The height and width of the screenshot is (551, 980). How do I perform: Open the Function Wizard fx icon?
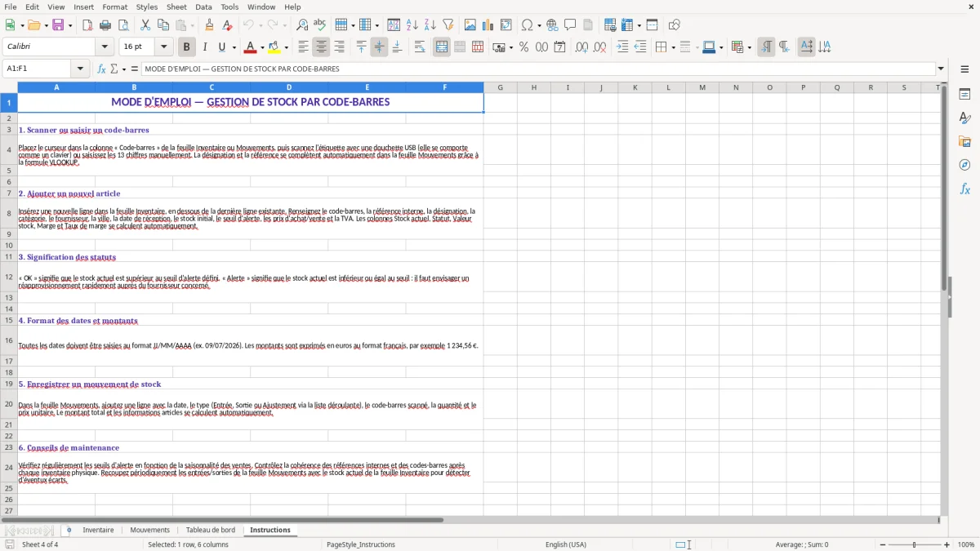point(102,69)
